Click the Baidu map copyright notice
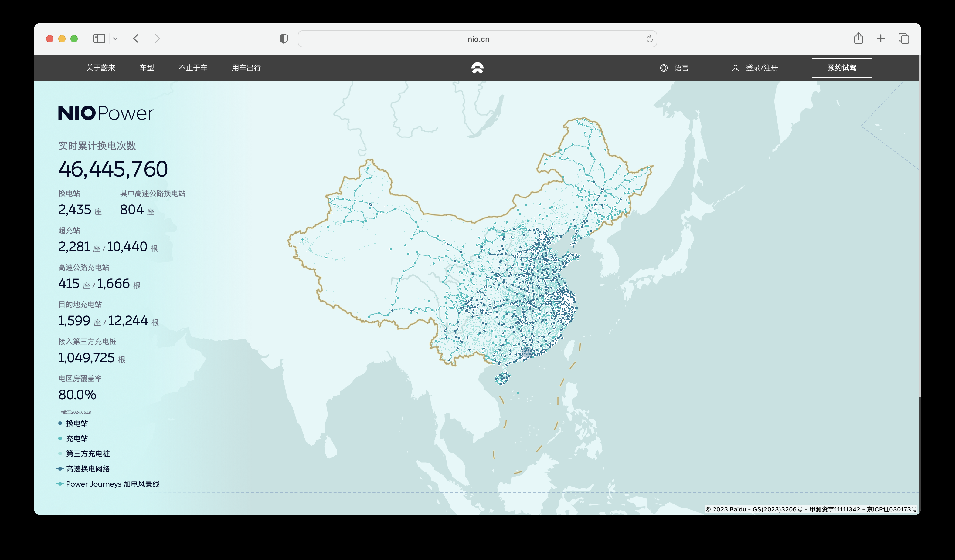Viewport: 955px width, 560px height. pyautogui.click(x=811, y=509)
